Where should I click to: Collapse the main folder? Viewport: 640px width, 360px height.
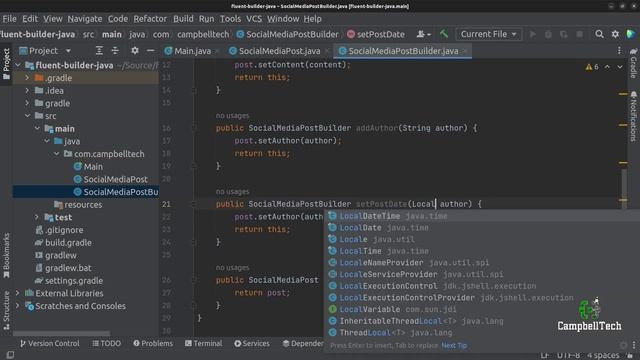click(x=37, y=129)
